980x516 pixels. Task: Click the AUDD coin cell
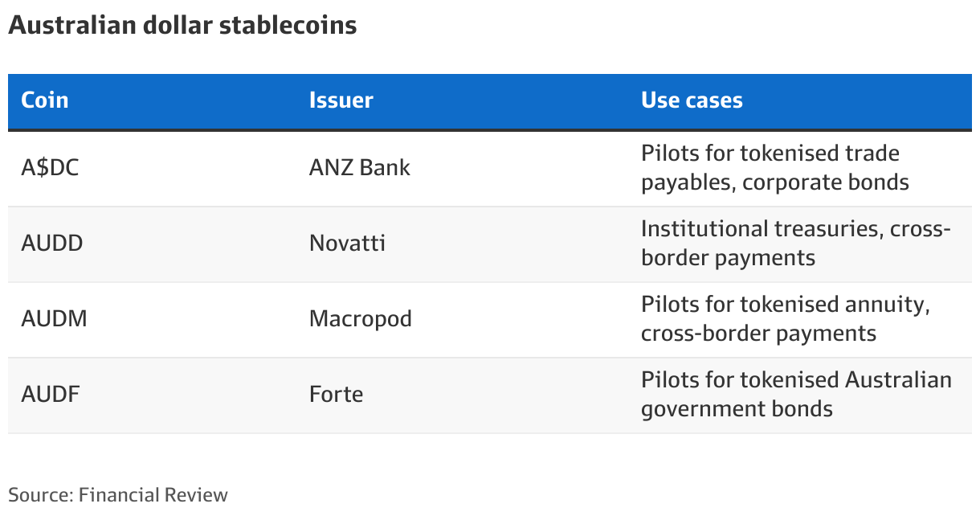(x=52, y=244)
